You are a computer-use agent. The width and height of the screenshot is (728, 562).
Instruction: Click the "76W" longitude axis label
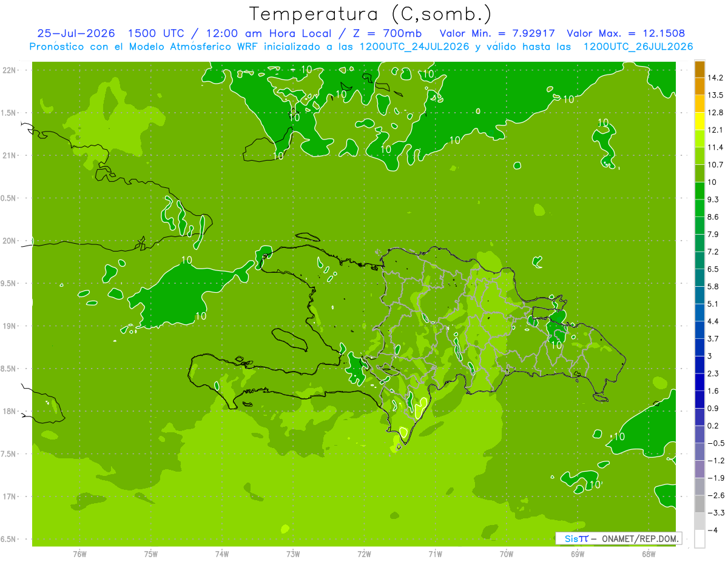tap(79, 554)
